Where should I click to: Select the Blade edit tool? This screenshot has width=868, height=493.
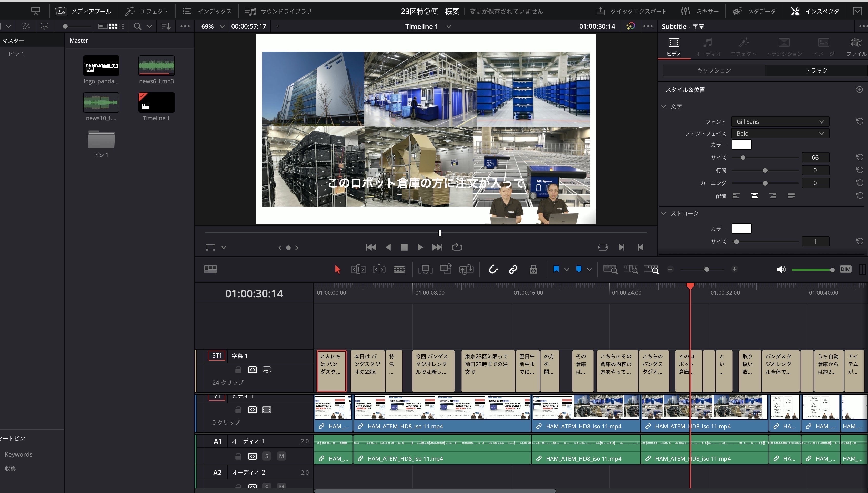(x=399, y=269)
